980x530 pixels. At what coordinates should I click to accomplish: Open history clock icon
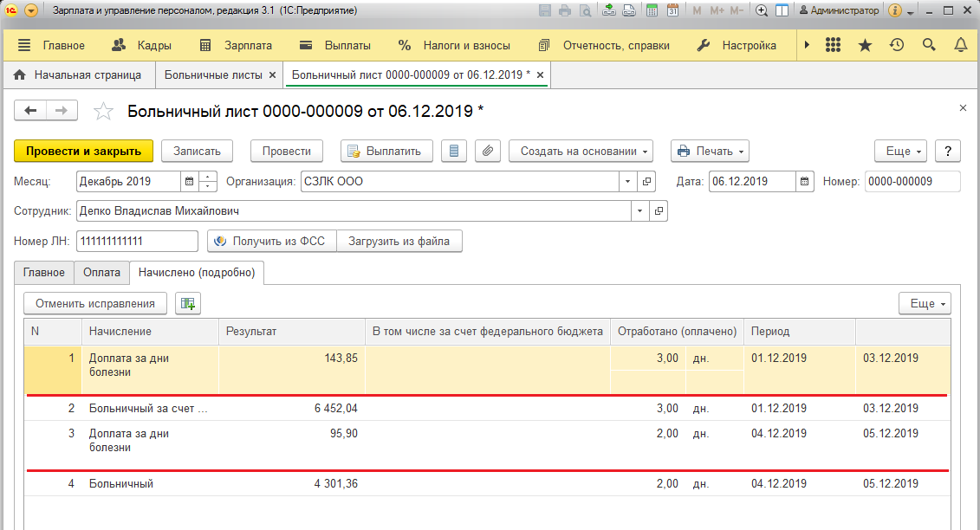click(897, 45)
